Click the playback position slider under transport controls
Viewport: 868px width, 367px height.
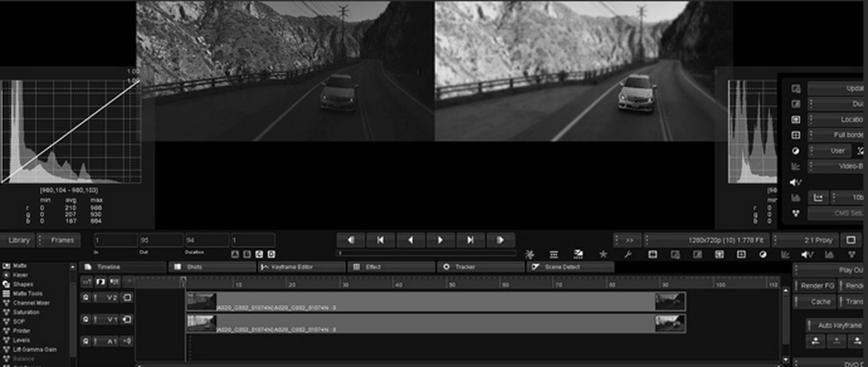point(426,253)
